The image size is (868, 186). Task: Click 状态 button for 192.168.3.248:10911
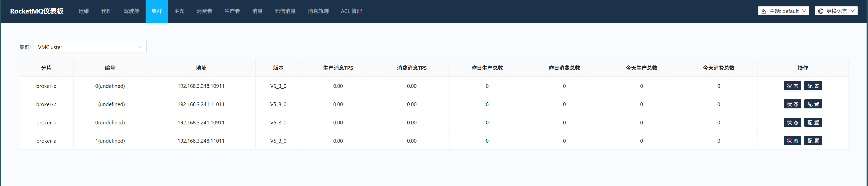pos(792,86)
